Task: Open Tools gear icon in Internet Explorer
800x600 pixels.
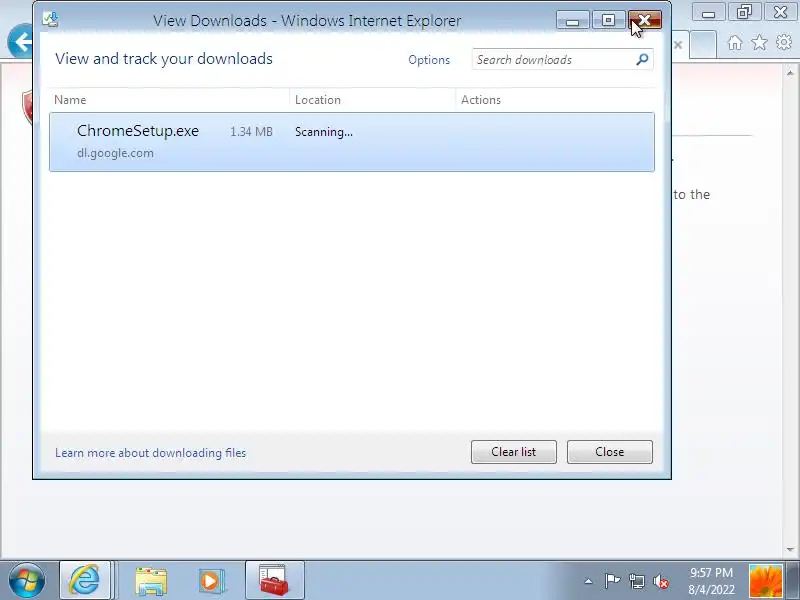Action: pos(784,42)
